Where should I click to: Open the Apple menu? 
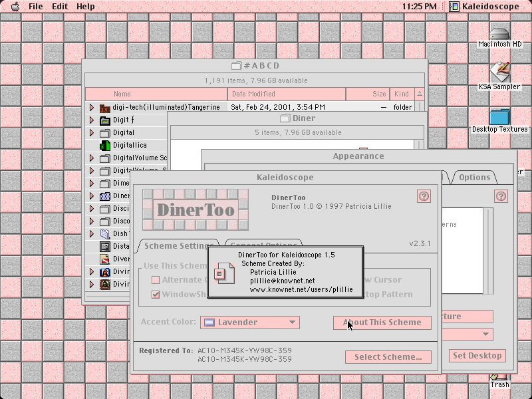point(15,7)
